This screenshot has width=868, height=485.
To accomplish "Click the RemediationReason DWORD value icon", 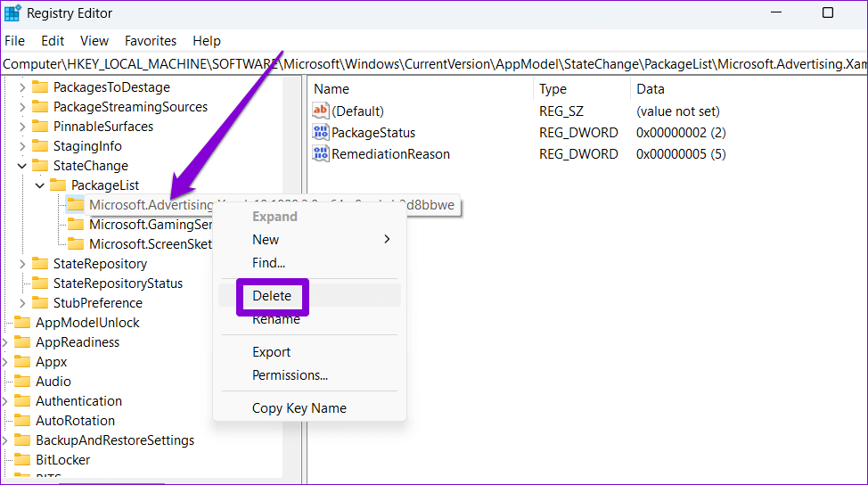I will 321,154.
